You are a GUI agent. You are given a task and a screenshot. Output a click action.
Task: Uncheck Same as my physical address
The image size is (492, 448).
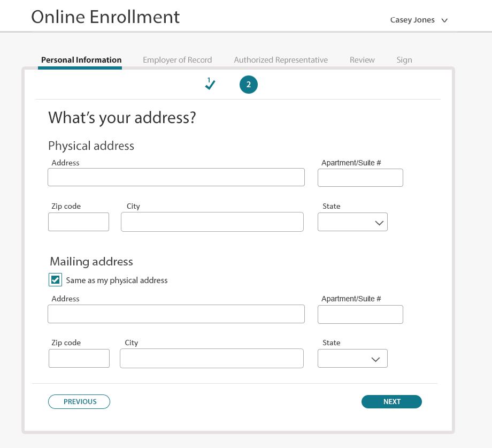(55, 280)
